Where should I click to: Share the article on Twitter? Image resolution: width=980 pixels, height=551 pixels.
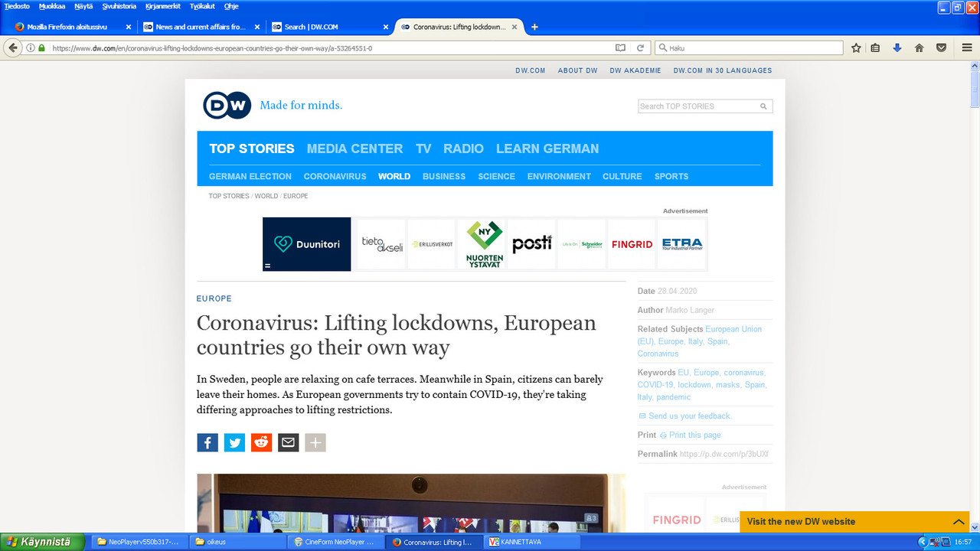coord(234,442)
